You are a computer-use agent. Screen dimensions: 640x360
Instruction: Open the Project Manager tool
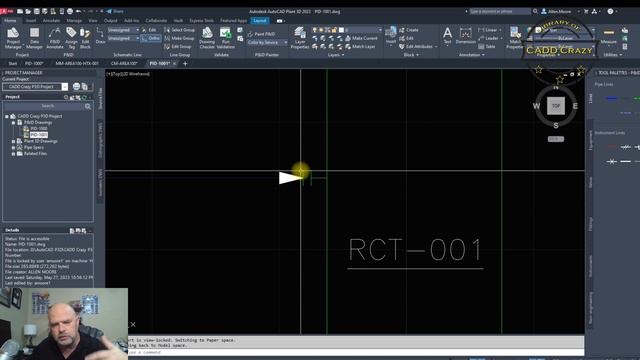(x=13, y=38)
